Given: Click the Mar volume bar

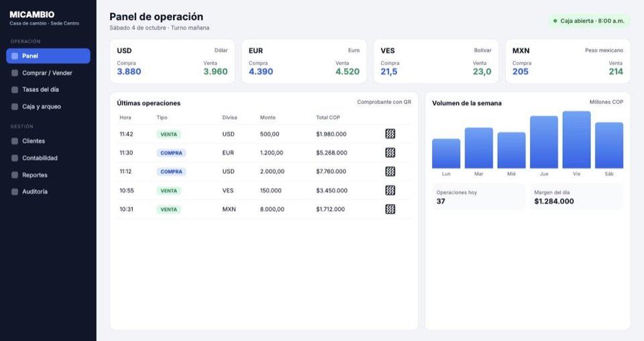Looking at the screenshot, I should pyautogui.click(x=478, y=148).
